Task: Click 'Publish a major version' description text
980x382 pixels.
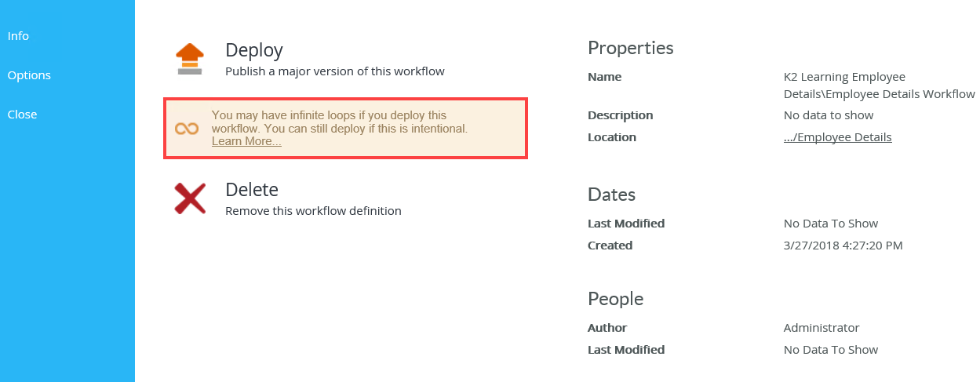Action: [x=334, y=71]
